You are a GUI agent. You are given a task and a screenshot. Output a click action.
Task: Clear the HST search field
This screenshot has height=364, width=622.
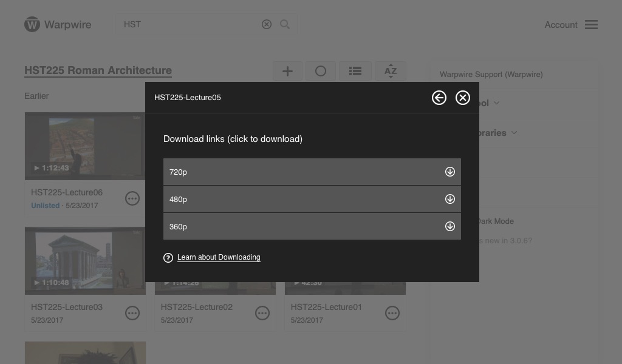[267, 24]
